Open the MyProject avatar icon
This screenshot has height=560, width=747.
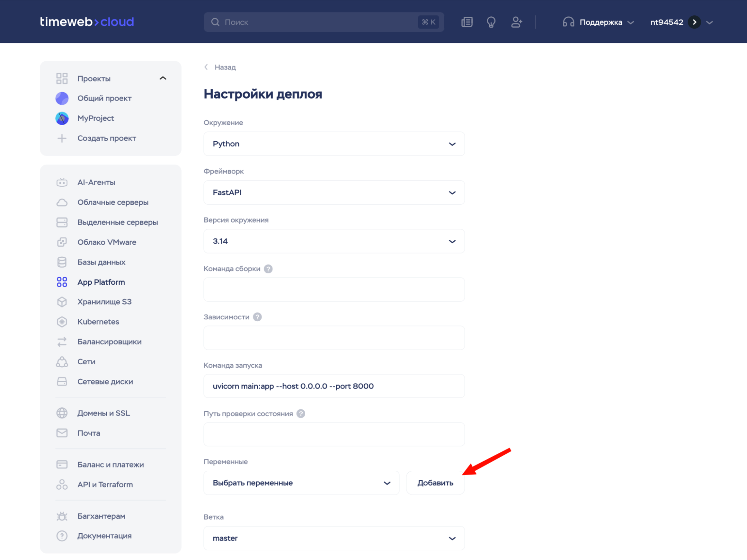pos(62,118)
